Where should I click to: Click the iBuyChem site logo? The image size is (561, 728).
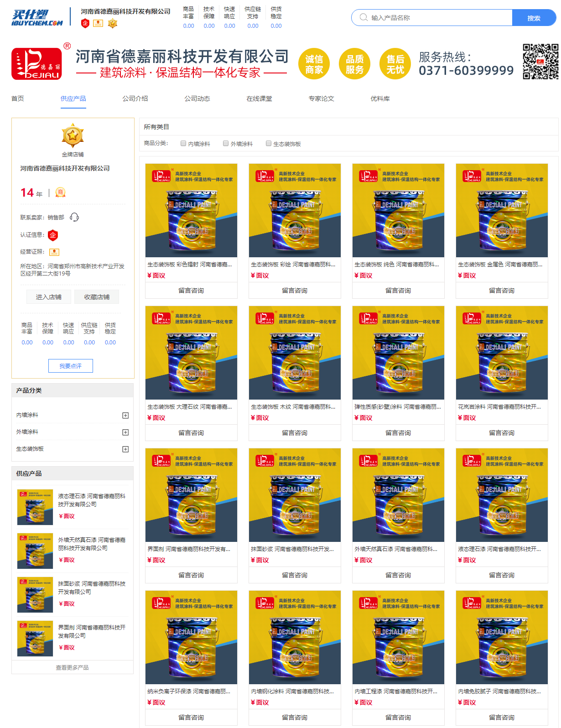point(37,17)
